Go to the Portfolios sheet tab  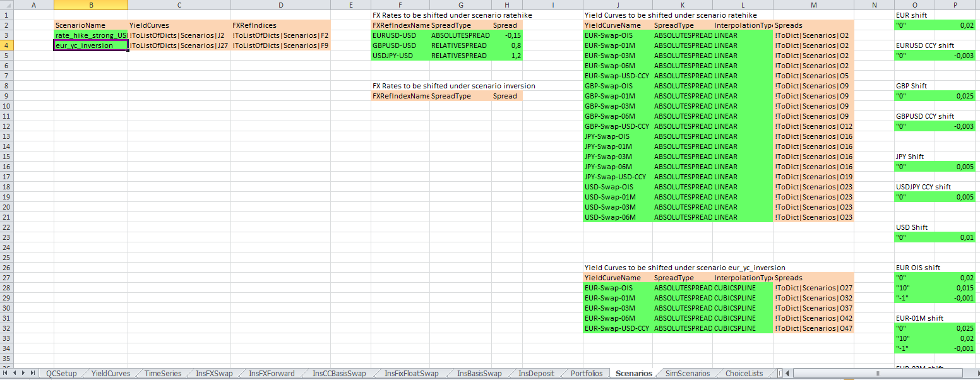587,374
